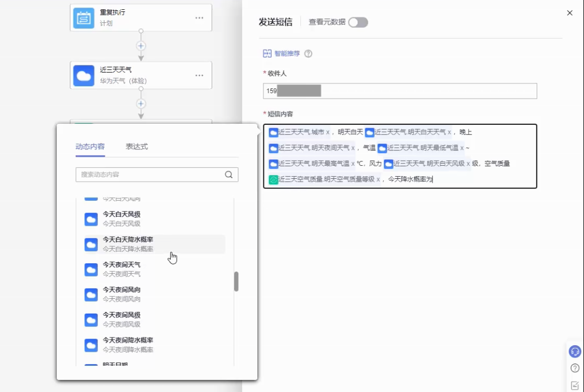Close the 发送短信 panel
The image size is (584, 392).
pos(569,13)
